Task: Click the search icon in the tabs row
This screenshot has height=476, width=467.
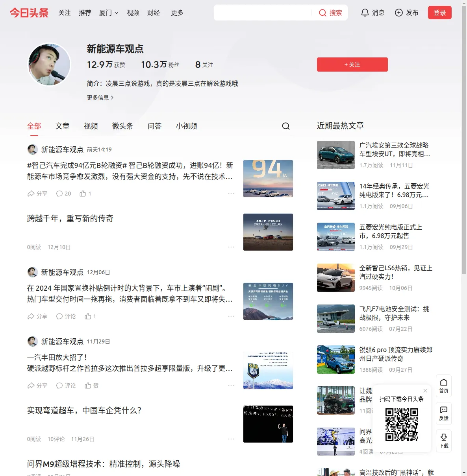Action: pos(286,126)
